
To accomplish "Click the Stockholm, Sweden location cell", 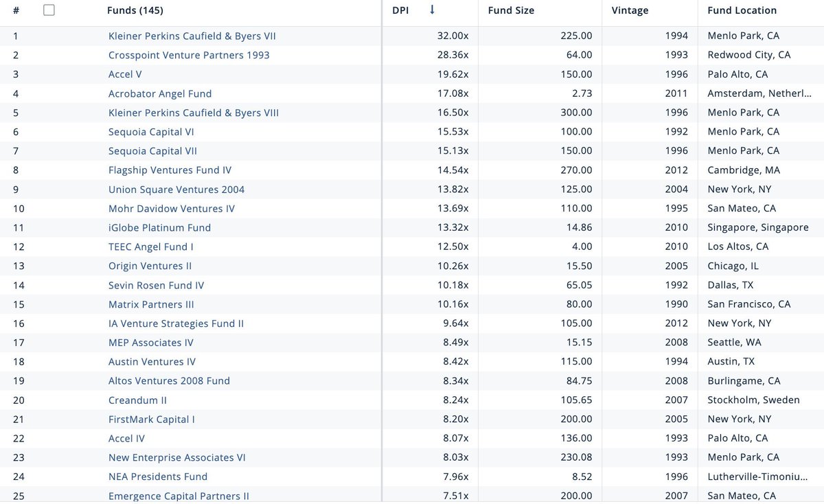I will point(754,400).
